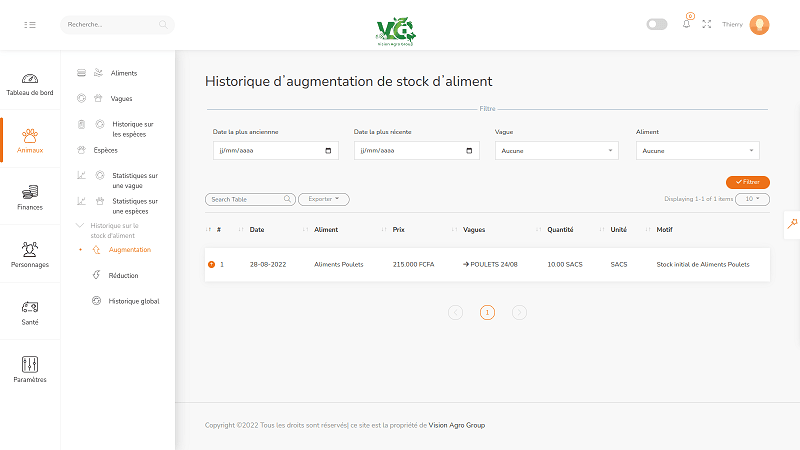The height and width of the screenshot is (450, 800).
Task: Click the notification bell icon
Action: point(686,24)
